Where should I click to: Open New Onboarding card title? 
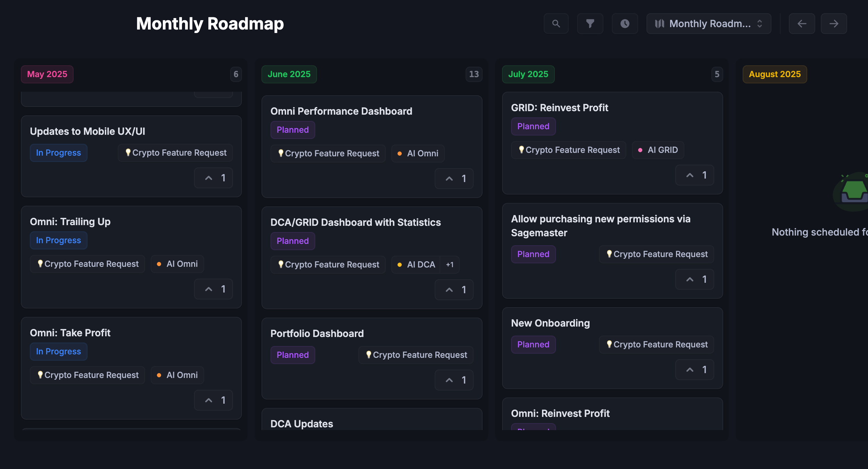pyautogui.click(x=550, y=323)
